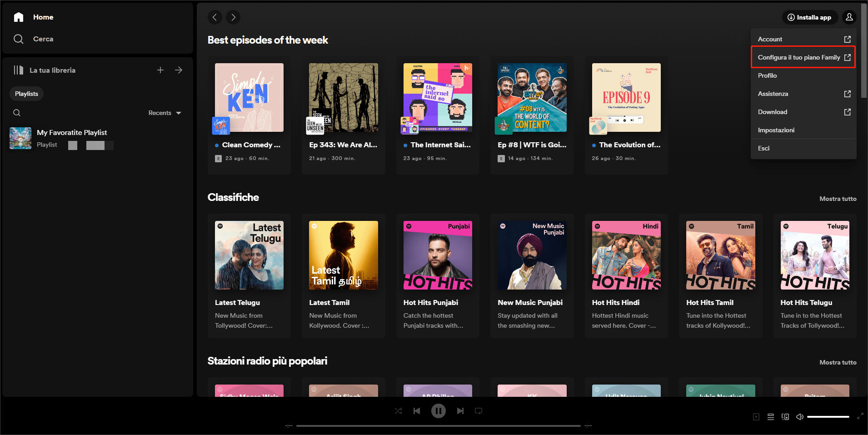Connect to a device icon

[x=785, y=417]
